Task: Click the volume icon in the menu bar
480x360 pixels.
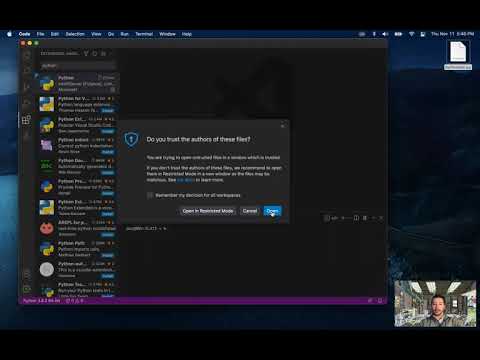Action: 385,34
